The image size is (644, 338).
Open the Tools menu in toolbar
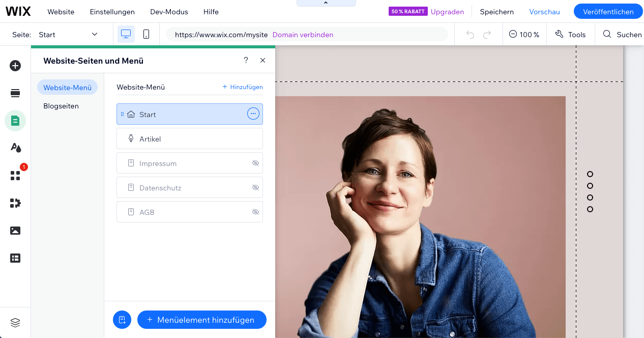coord(570,34)
